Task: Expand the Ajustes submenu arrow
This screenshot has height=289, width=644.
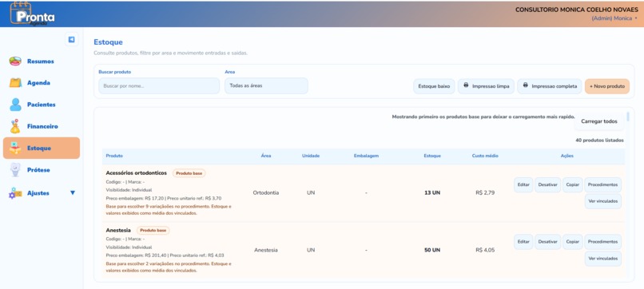Action: tap(73, 192)
